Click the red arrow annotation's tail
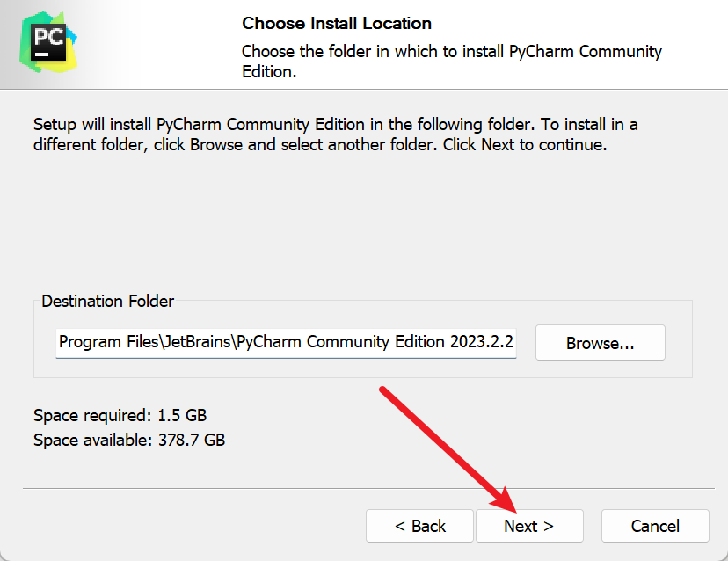Viewport: 728px width, 561px height. (x=383, y=390)
